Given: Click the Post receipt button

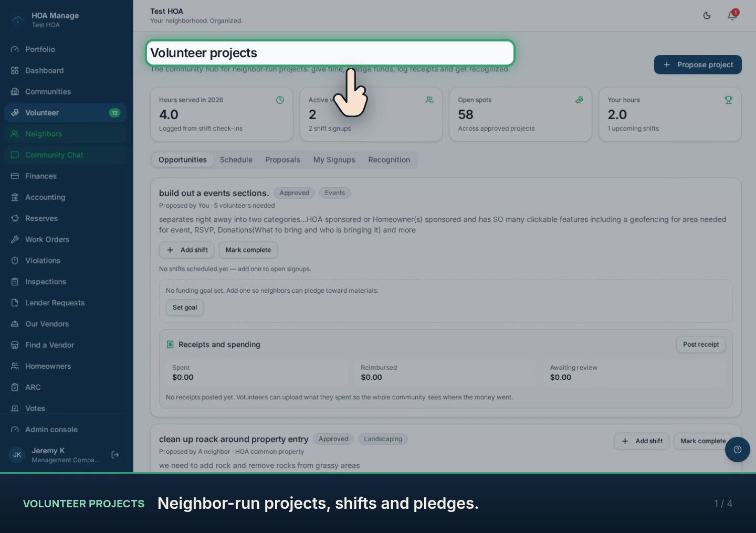Looking at the screenshot, I should [x=701, y=345].
